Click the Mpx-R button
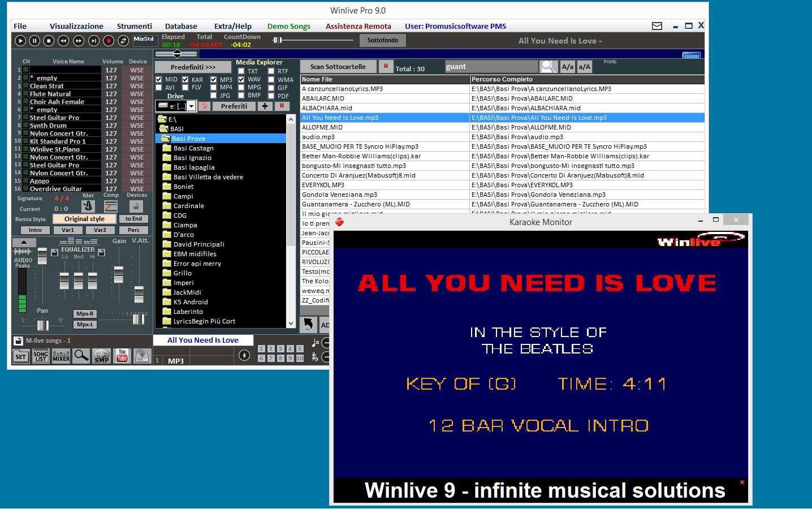Screen dimensions: 812x509 pos(85,314)
